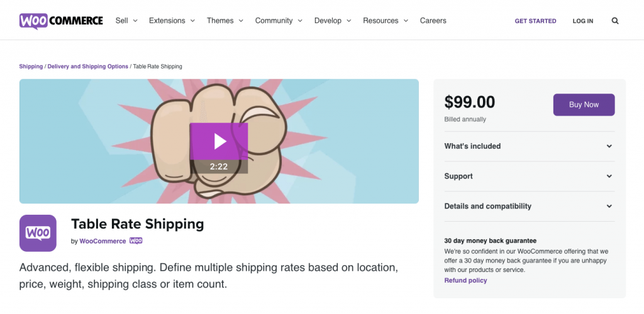644x314 pixels.
Task: Click the WooCommerce logo in header
Action: point(61,21)
